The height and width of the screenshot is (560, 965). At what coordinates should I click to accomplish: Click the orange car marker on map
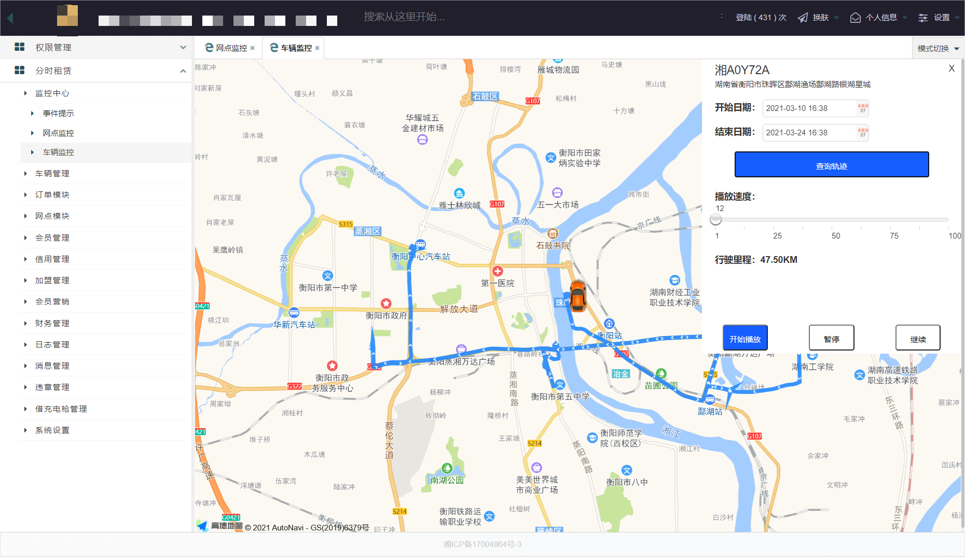[x=577, y=296]
